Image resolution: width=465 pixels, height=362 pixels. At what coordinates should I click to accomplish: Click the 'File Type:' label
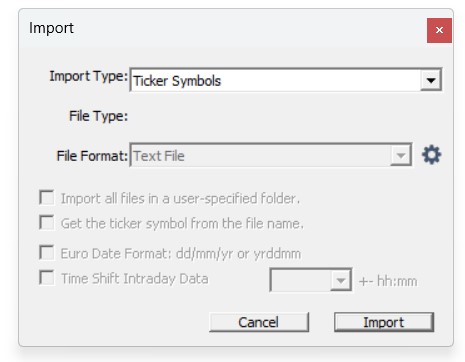(98, 116)
